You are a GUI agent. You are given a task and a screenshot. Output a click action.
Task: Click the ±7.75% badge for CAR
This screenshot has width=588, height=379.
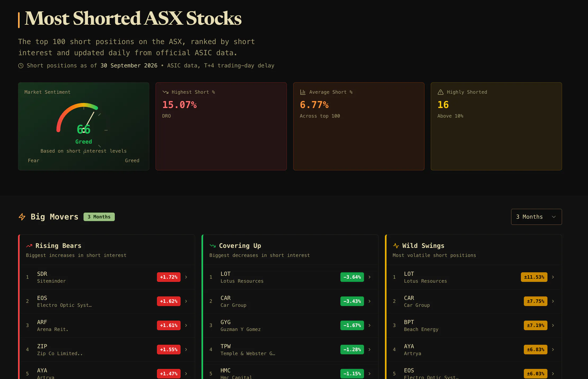[536, 301]
